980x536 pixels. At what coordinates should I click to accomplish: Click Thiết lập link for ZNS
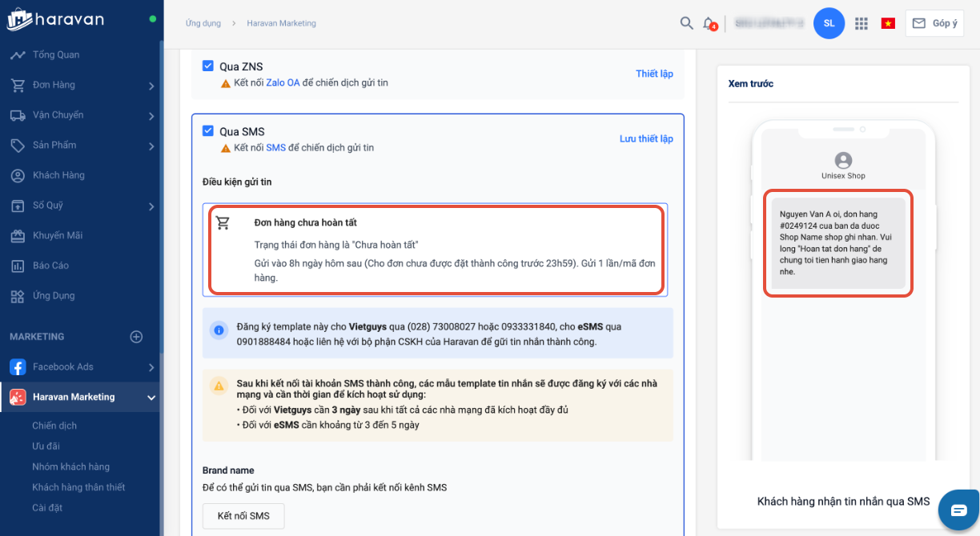[x=654, y=74]
